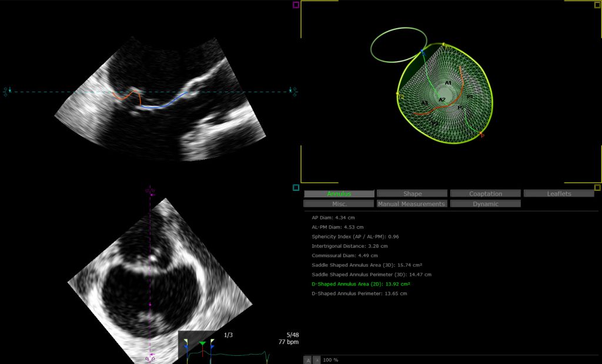Select 'D-Shaped Annulus Perimeter: 13.65 cm' row
602x364 pixels.
click(x=359, y=294)
